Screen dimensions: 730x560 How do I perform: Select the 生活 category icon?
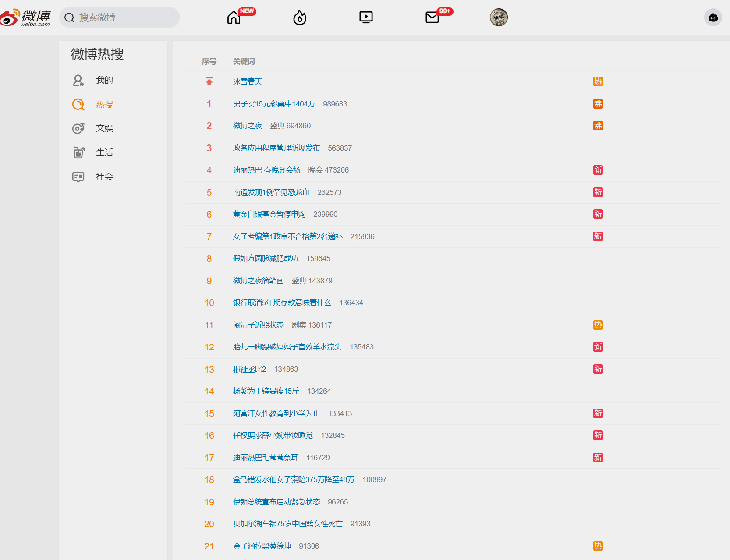(78, 152)
